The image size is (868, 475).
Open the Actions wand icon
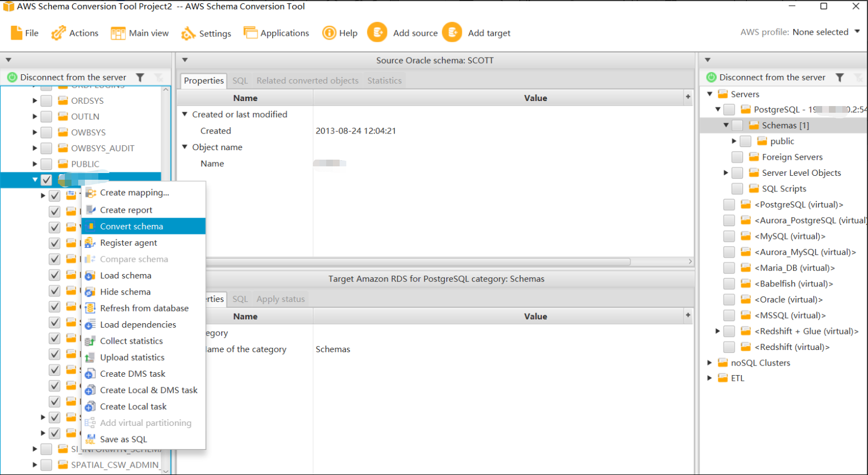tap(58, 33)
